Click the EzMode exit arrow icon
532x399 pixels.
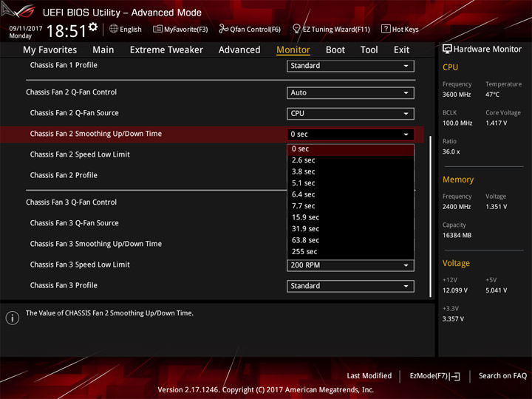[x=455, y=376]
